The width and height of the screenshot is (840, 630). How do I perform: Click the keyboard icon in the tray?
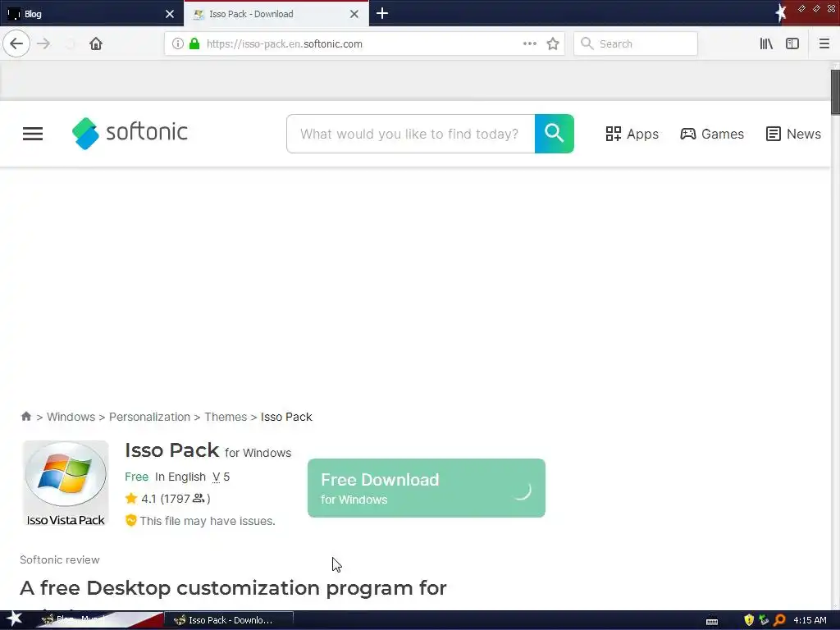click(x=712, y=622)
